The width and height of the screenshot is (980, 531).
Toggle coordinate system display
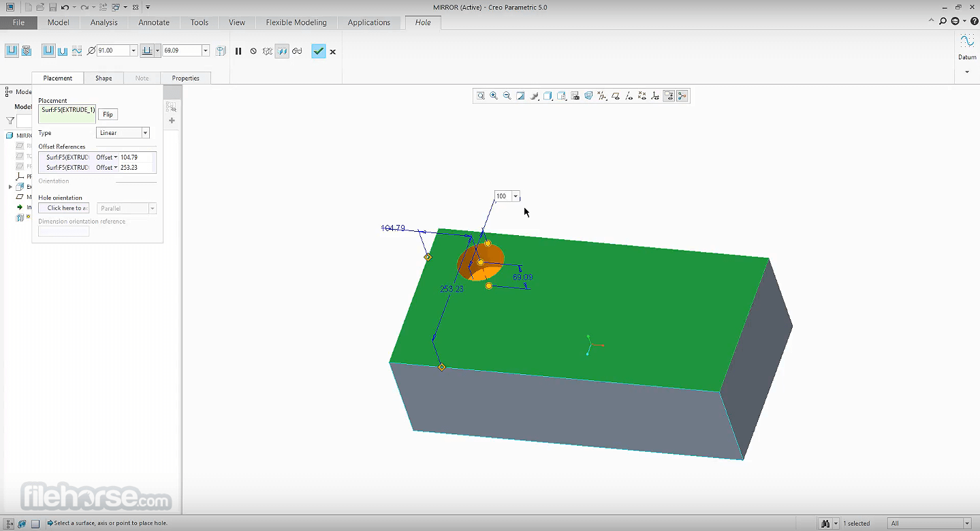click(656, 96)
